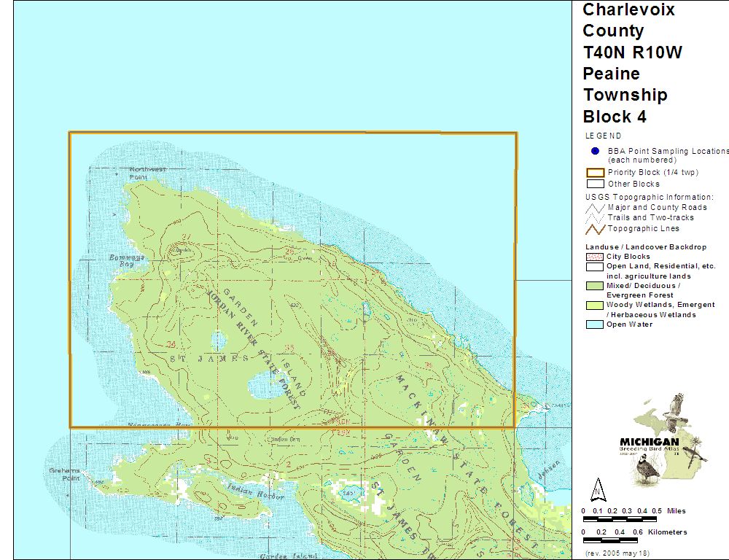Select the Mixed/Deciduous Forest green swatch
The width and height of the screenshot is (729, 560).
click(595, 286)
